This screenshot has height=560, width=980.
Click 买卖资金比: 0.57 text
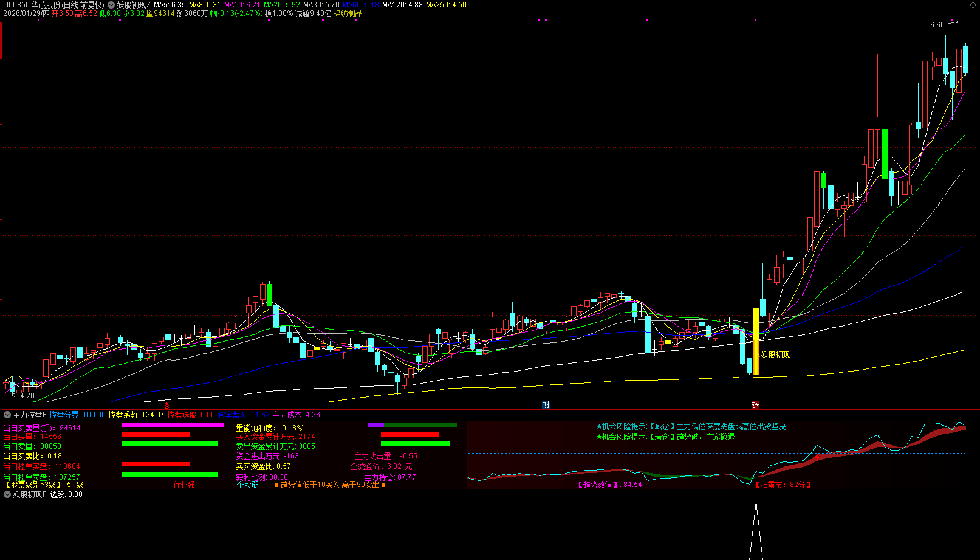click(263, 466)
